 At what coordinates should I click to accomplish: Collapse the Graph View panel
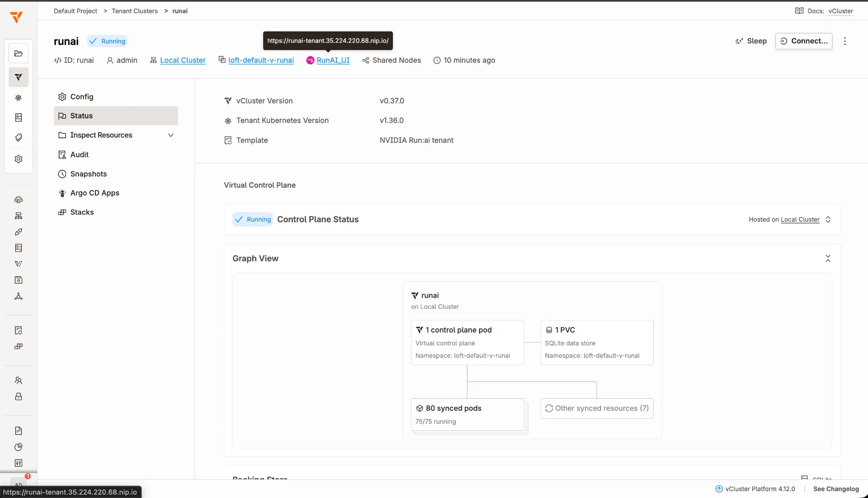coord(828,258)
